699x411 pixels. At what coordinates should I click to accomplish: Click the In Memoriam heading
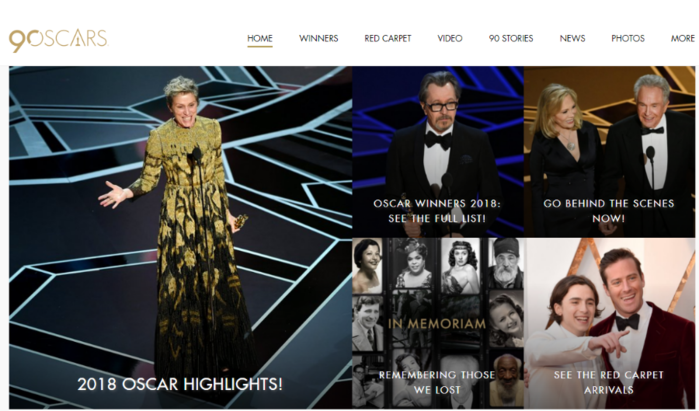[436, 324]
